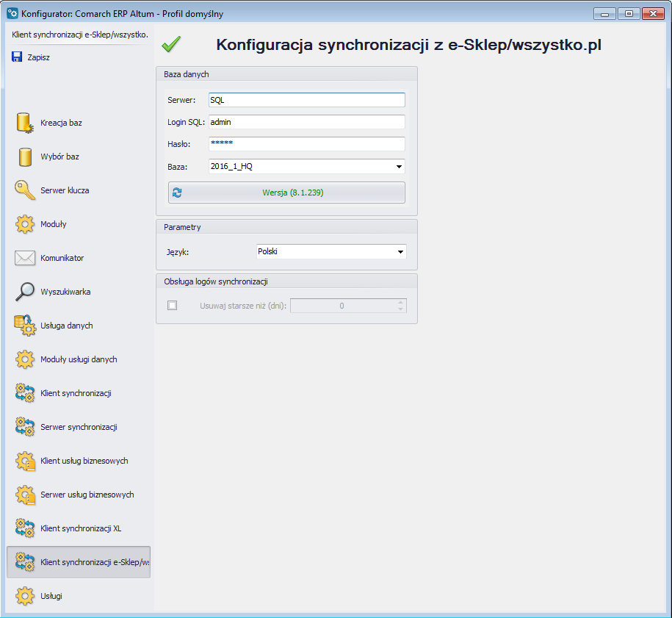This screenshot has width=672, height=618.
Task: Click the Wyszukiwarka magnifier icon
Action: pyautogui.click(x=25, y=292)
